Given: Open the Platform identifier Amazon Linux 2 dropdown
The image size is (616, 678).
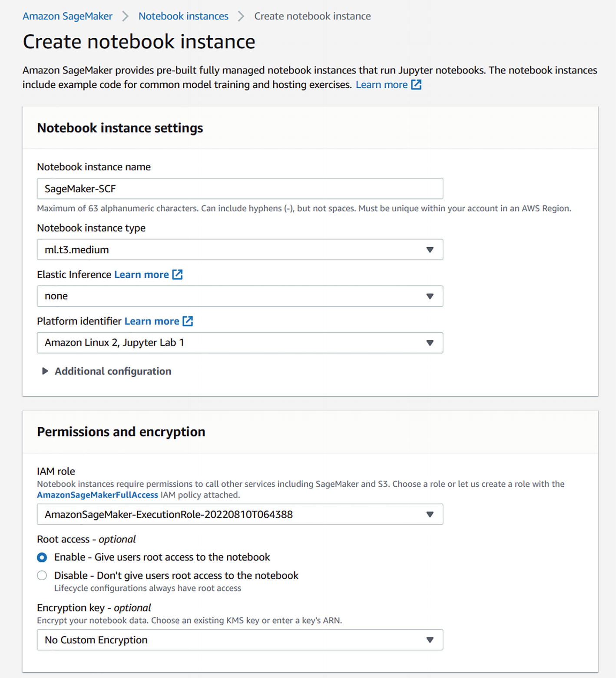Looking at the screenshot, I should click(240, 342).
